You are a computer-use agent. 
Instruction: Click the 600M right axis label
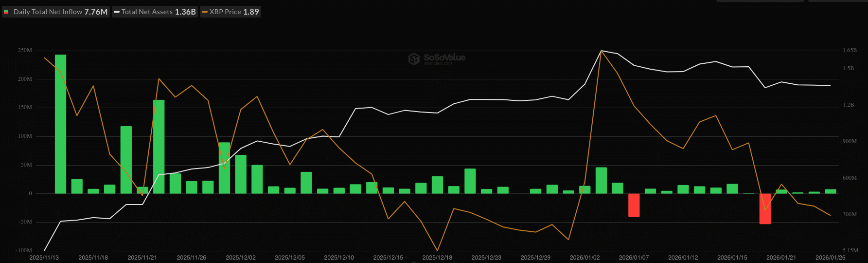[850, 178]
